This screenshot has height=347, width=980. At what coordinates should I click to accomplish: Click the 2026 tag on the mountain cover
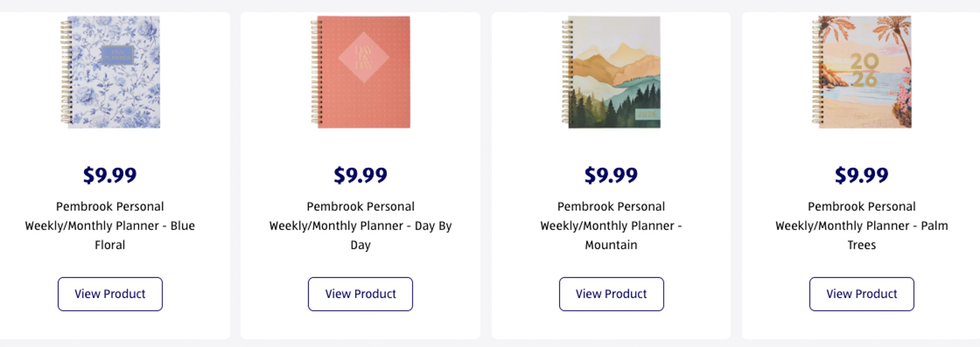647,114
